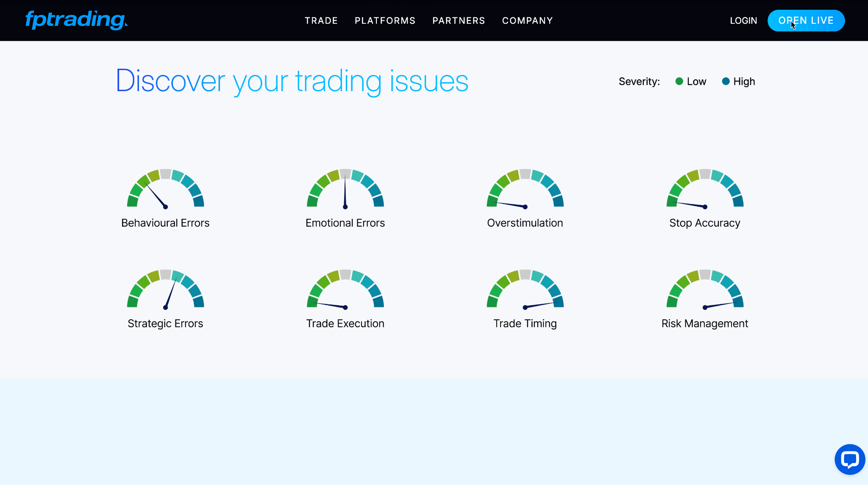This screenshot has height=485, width=868.
Task: Click the Risk Management gauge
Action: pos(705,289)
